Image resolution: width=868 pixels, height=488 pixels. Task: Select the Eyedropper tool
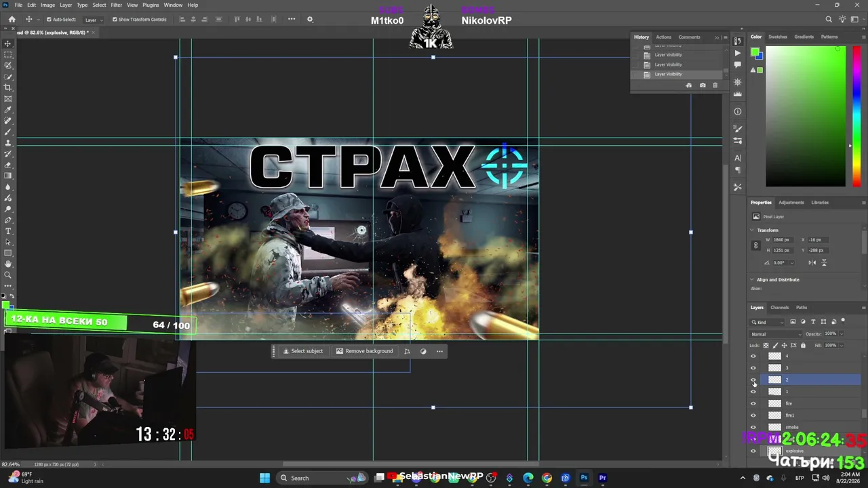pyautogui.click(x=8, y=110)
